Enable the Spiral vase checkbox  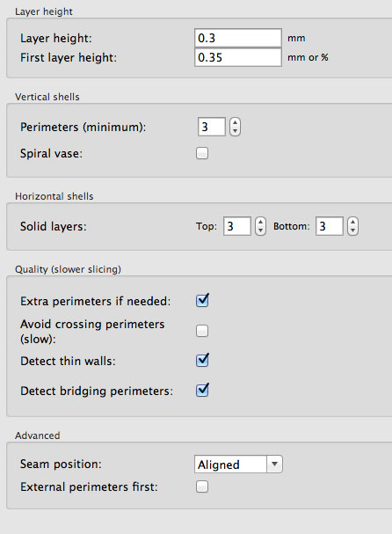[202, 153]
